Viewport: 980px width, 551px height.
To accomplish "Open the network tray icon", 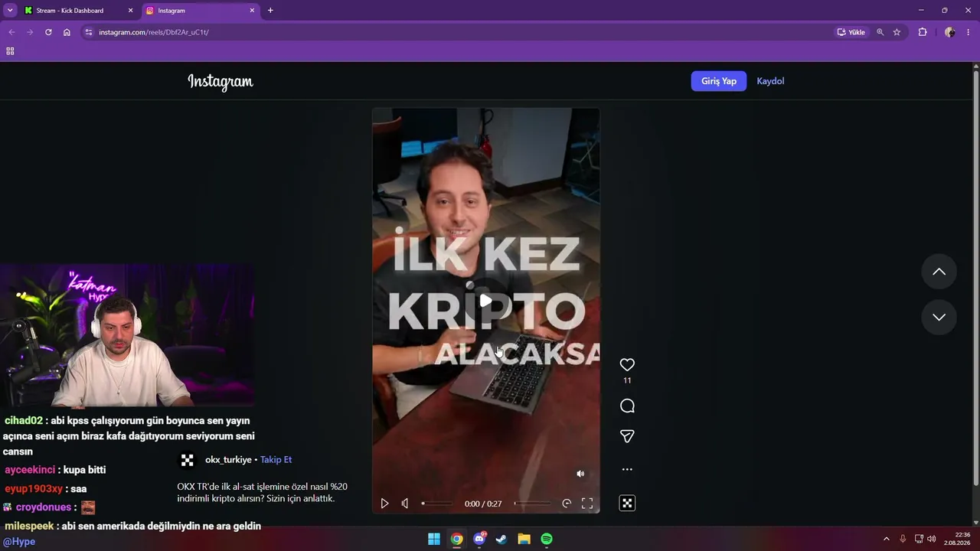I will (x=919, y=539).
